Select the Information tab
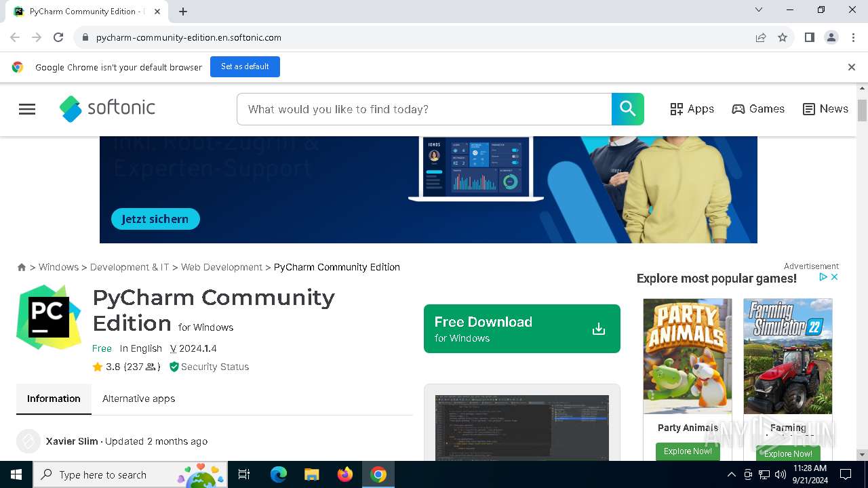The width and height of the screenshot is (868, 488). tap(54, 399)
